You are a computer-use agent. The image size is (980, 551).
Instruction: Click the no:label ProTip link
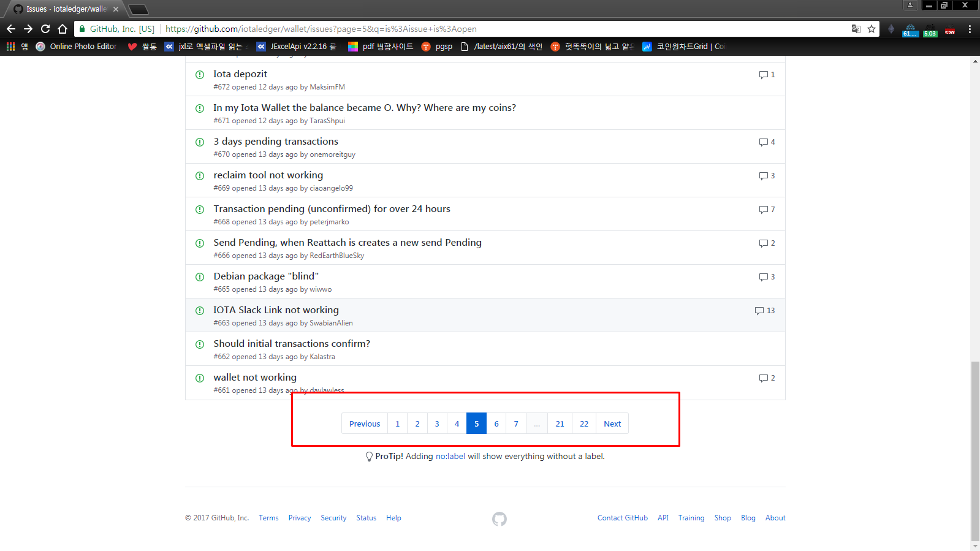coord(450,456)
